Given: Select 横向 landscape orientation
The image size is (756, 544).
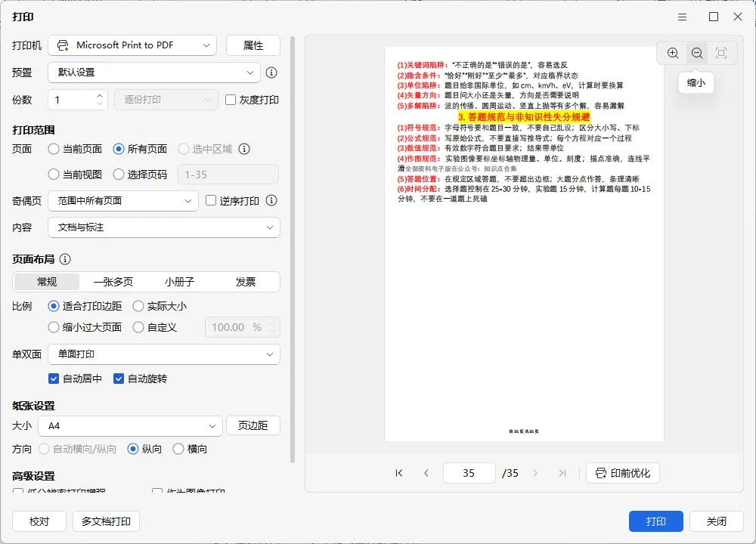Looking at the screenshot, I should click(x=178, y=449).
